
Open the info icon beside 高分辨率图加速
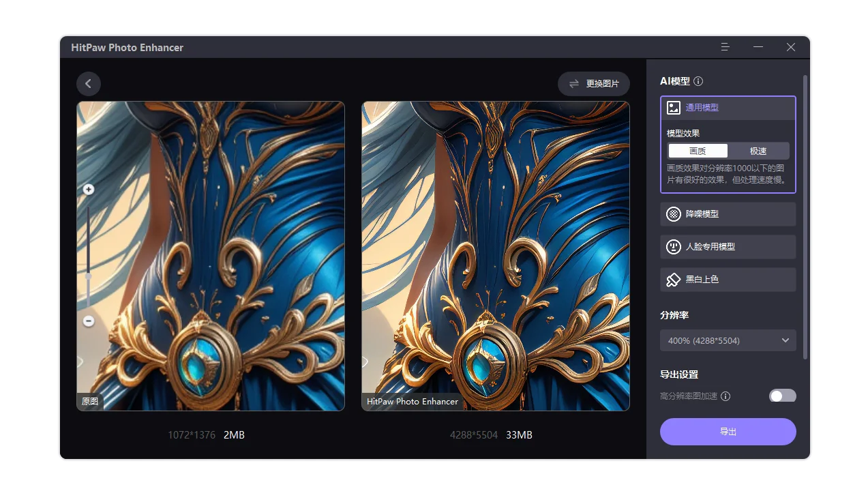point(725,396)
